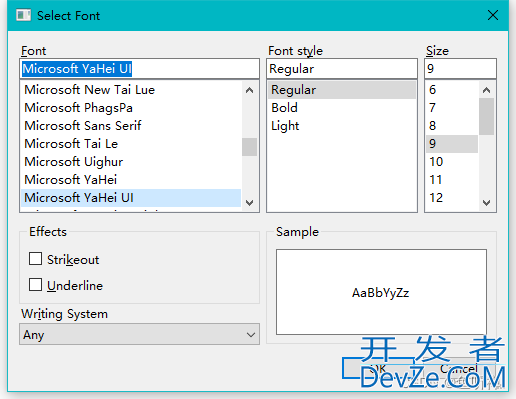Select size 7 in size list

click(x=452, y=108)
